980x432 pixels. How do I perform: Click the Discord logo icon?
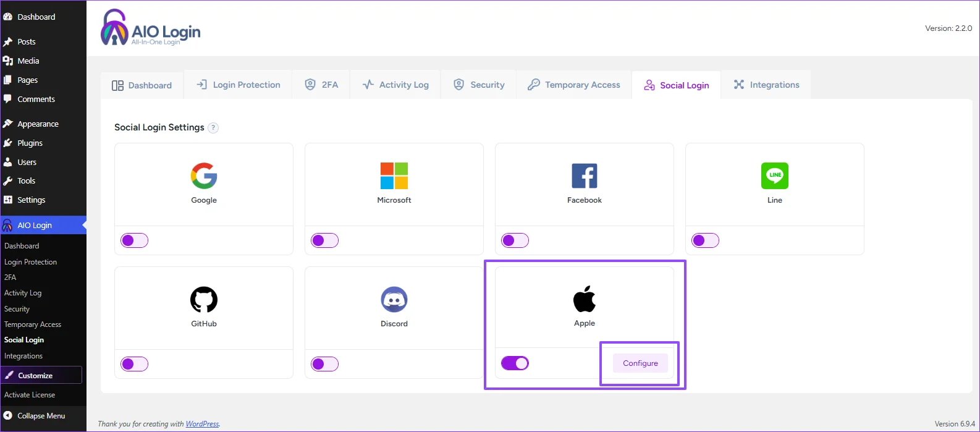coord(394,300)
